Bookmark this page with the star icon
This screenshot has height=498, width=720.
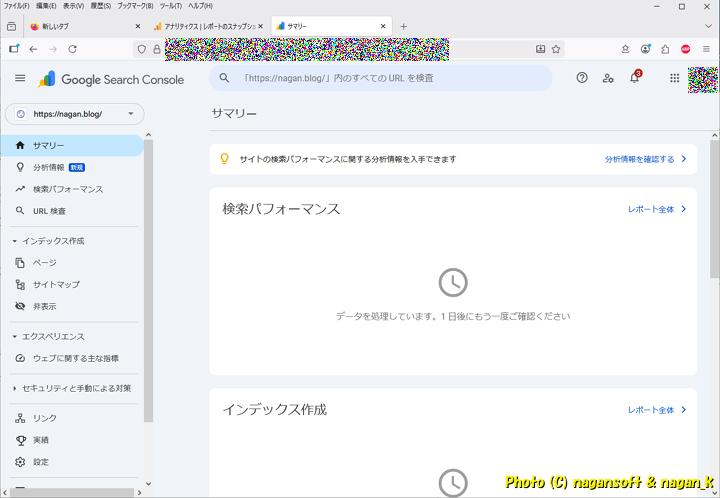pos(556,48)
